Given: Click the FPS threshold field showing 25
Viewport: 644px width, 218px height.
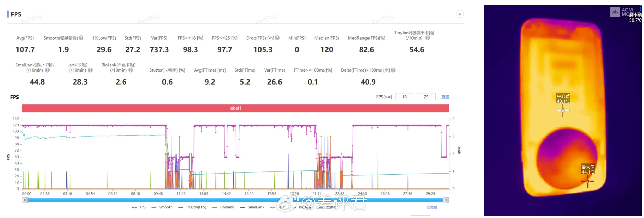Looking at the screenshot, I should pyautogui.click(x=426, y=97).
